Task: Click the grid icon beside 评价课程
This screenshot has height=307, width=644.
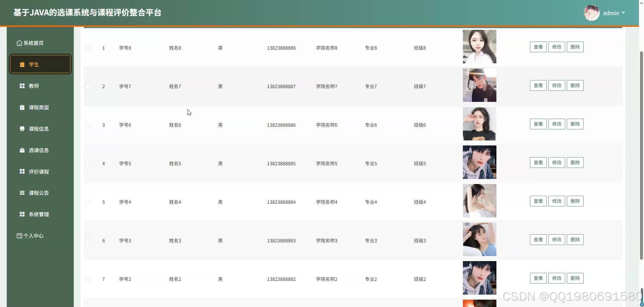Action: pyautogui.click(x=22, y=171)
